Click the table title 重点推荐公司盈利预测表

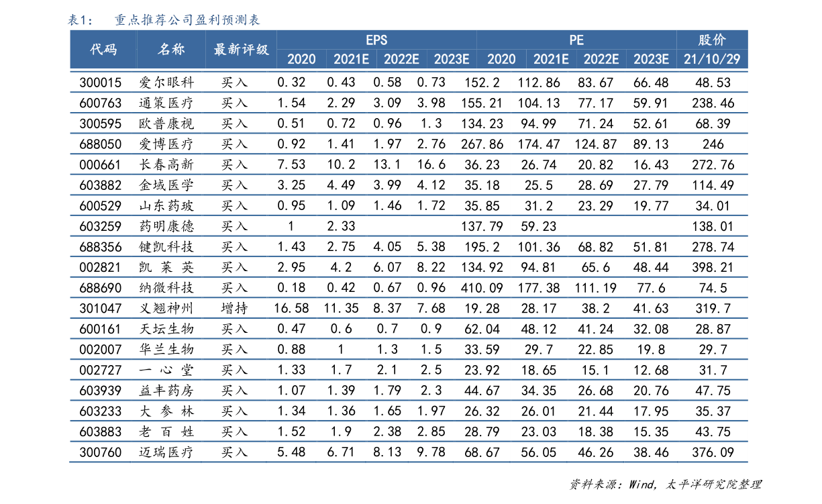(187, 21)
